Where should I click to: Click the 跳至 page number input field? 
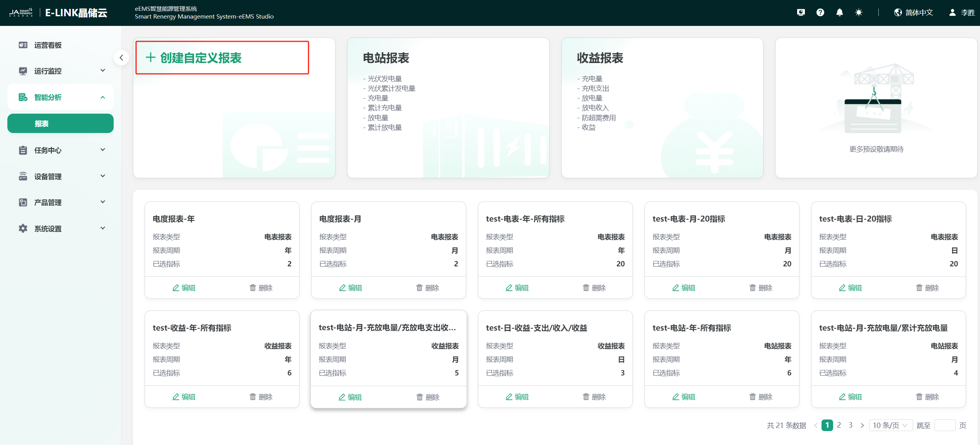tap(944, 425)
